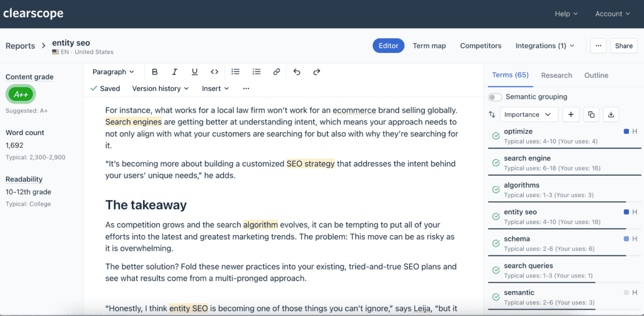Insert a hyperlink

276,72
